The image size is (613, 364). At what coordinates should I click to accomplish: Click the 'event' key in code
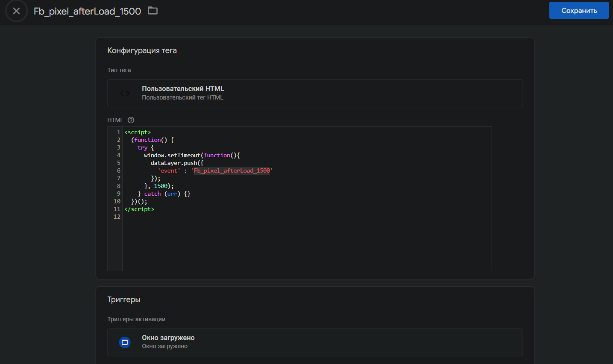(169, 171)
